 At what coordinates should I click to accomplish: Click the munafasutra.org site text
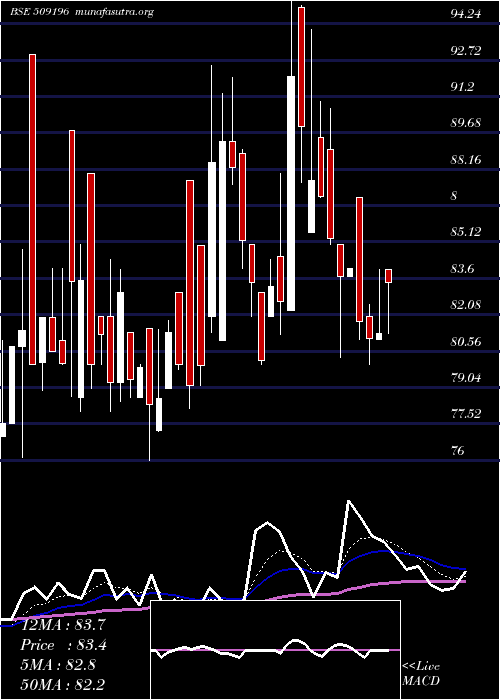[x=115, y=12]
